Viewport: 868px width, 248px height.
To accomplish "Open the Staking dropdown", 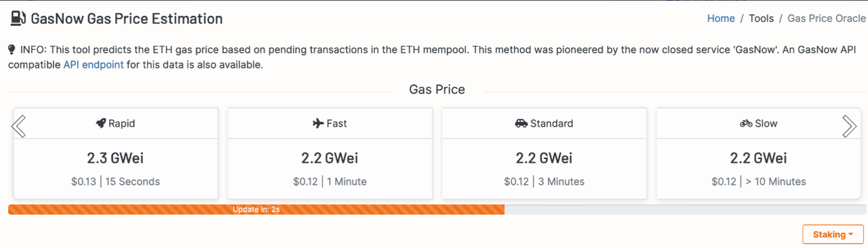I will tap(833, 234).
